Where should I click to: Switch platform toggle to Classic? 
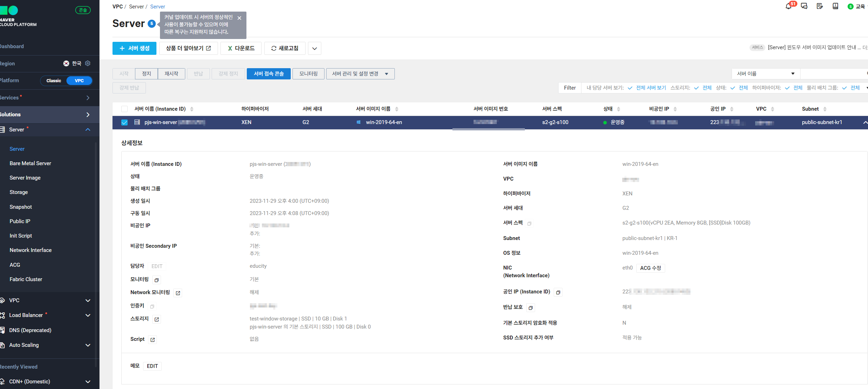[x=54, y=81]
